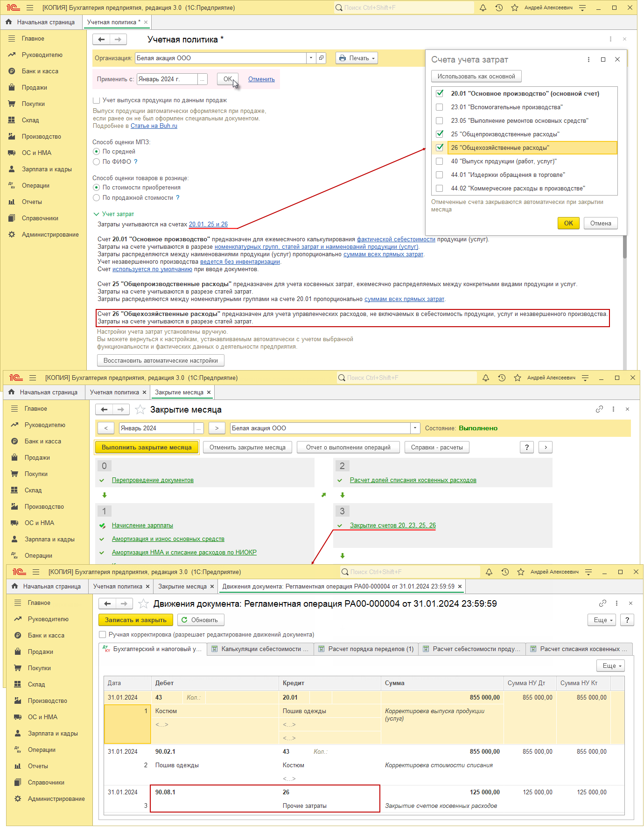
Task: Switch to Начальная страница tab in Учетная политика window
Action: pyautogui.click(x=41, y=22)
